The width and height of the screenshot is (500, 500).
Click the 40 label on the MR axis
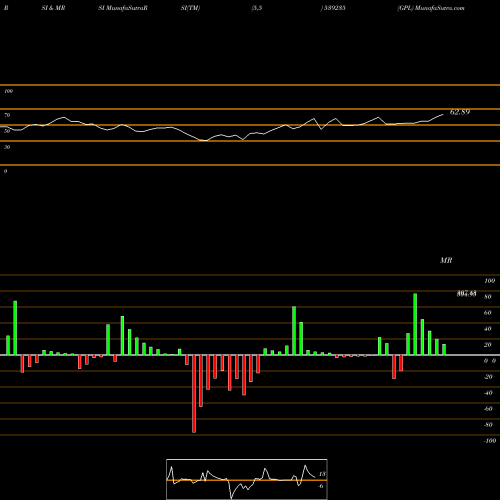(x=487, y=329)
